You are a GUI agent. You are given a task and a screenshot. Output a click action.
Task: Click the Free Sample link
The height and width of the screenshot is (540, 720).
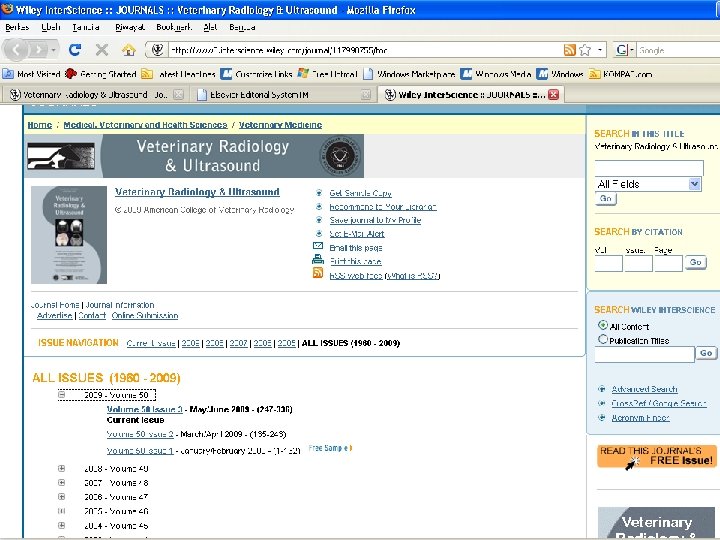tap(330, 448)
